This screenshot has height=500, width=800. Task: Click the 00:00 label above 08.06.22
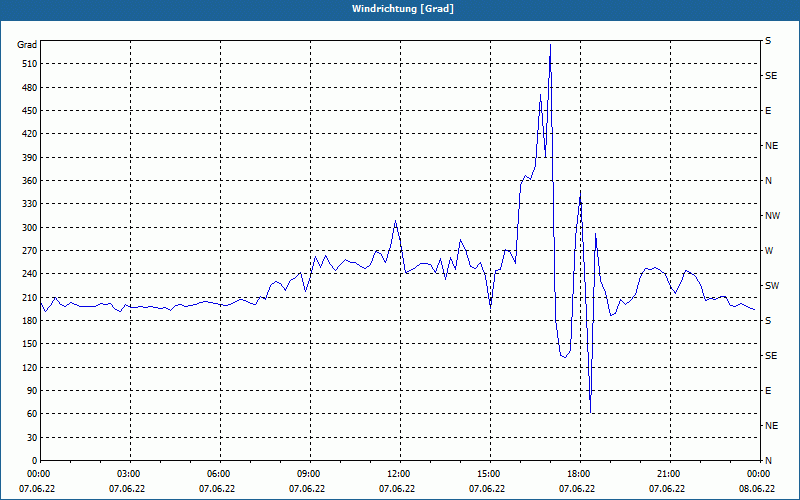pos(759,473)
